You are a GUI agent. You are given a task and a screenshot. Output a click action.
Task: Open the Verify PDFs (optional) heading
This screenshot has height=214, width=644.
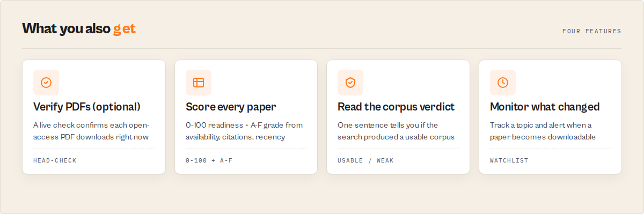coord(87,107)
